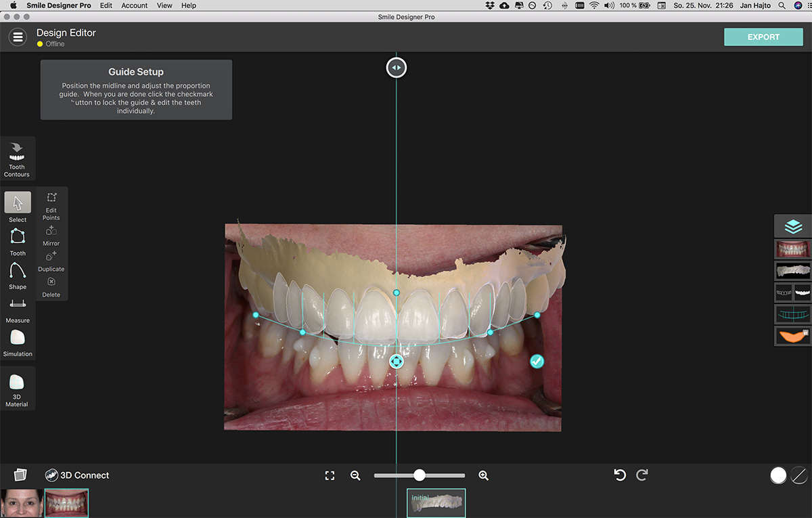Click the Offline status text
This screenshot has width=812, height=518.
55,44
